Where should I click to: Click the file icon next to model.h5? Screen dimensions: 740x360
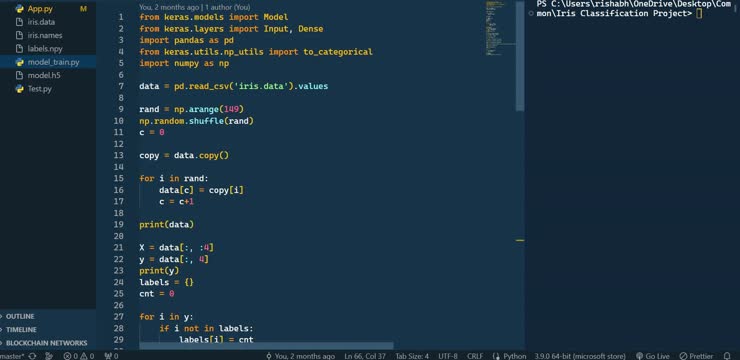click(19, 75)
